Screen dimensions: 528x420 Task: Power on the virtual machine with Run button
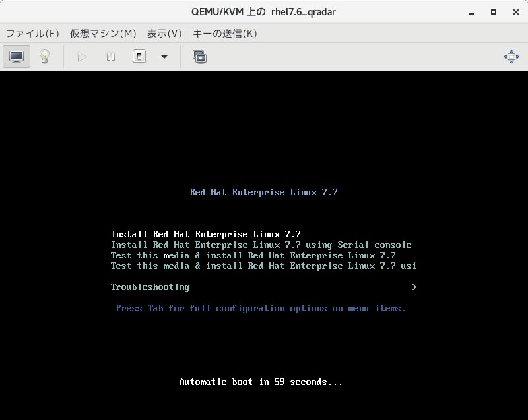(82, 57)
